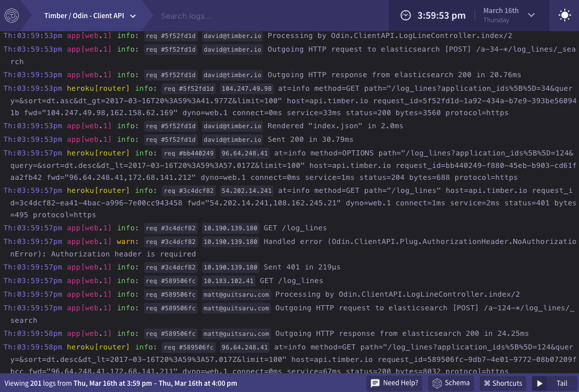Click the elasticsearch 200 in 24.25ms response line
This screenshot has height=392, width=579.
(402, 334)
